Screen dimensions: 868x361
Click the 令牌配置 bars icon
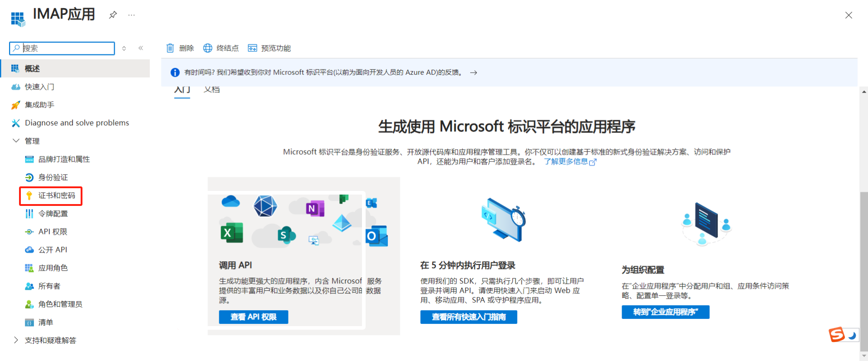(x=29, y=214)
